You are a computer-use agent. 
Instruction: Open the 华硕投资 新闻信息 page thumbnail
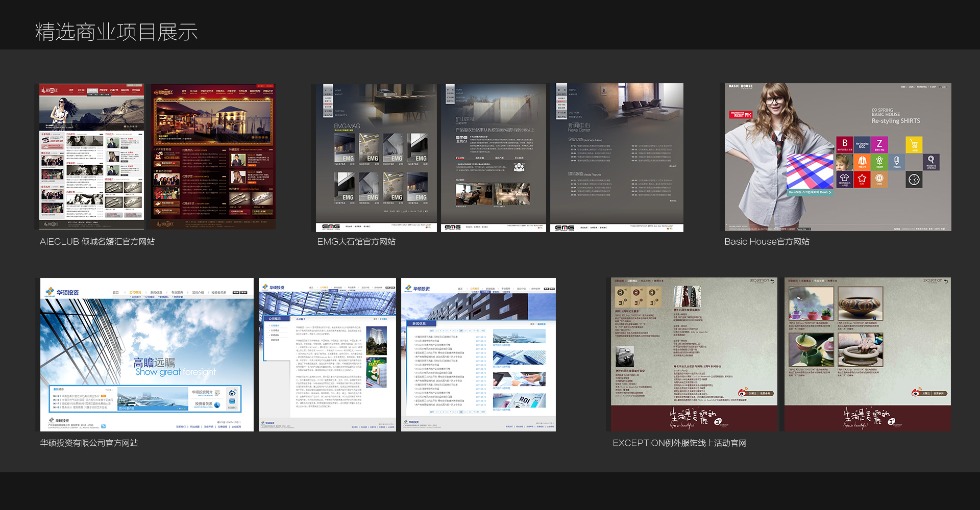pos(478,354)
